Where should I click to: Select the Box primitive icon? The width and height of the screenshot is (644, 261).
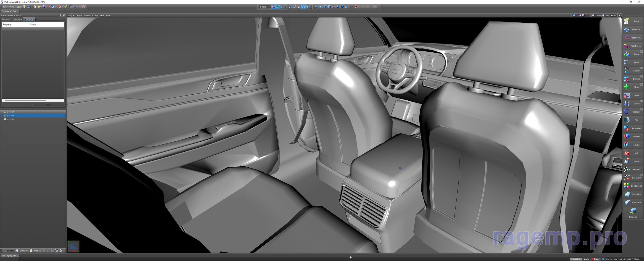click(325, 7)
